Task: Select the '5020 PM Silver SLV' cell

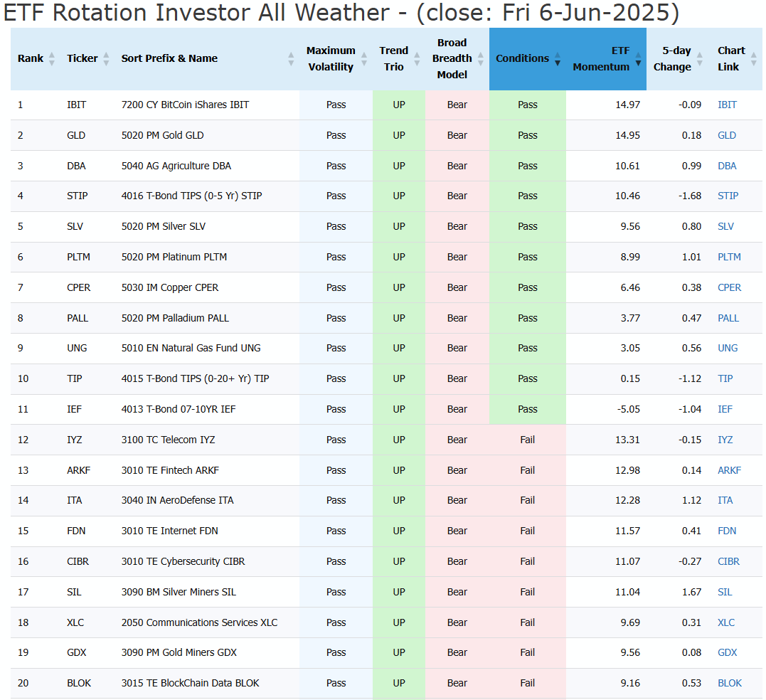Action: 207,226
